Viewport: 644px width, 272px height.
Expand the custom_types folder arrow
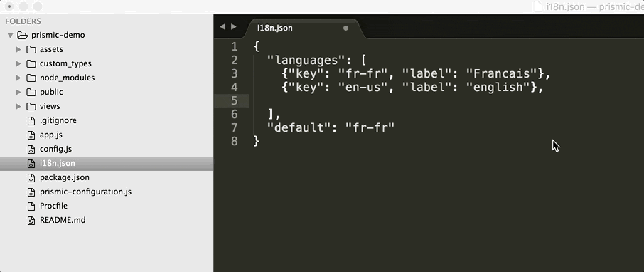(x=18, y=63)
